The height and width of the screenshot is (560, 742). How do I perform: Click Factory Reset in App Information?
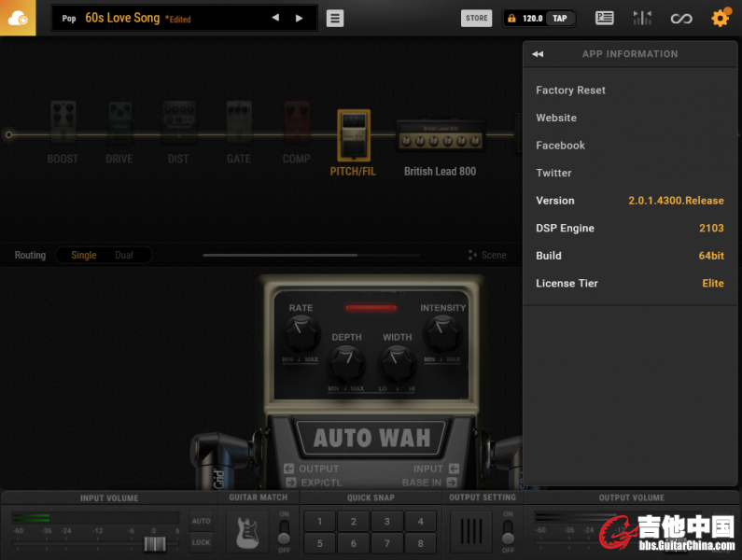click(570, 91)
